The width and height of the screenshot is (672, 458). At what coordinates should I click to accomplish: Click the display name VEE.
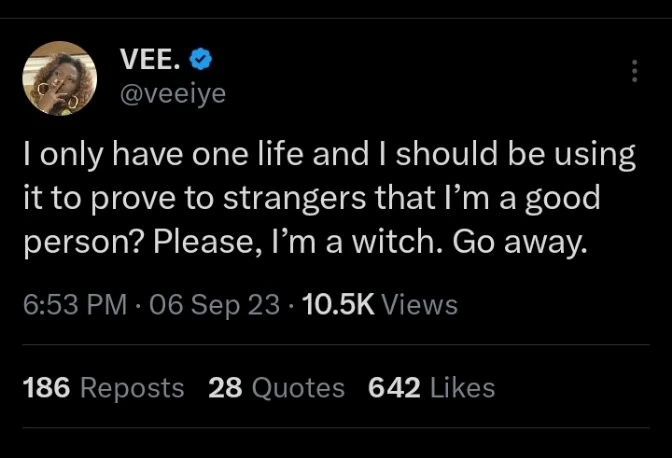(x=151, y=60)
